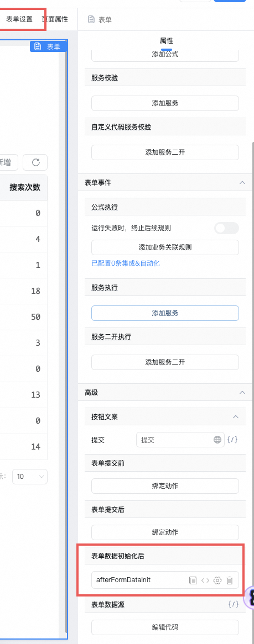Click 添加业务关联规则 button
Screen dimensions: 254x644
[165, 247]
